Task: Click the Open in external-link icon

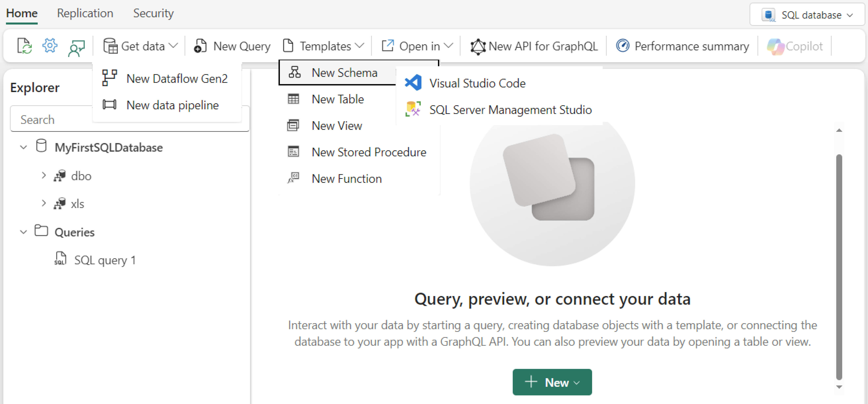Action: coord(388,45)
